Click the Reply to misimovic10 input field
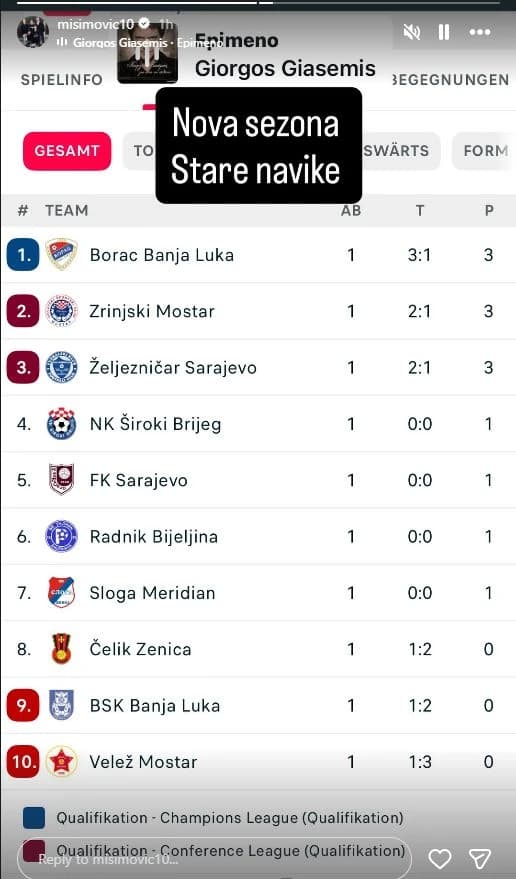Image resolution: width=516 pixels, height=879 pixels. click(214, 858)
